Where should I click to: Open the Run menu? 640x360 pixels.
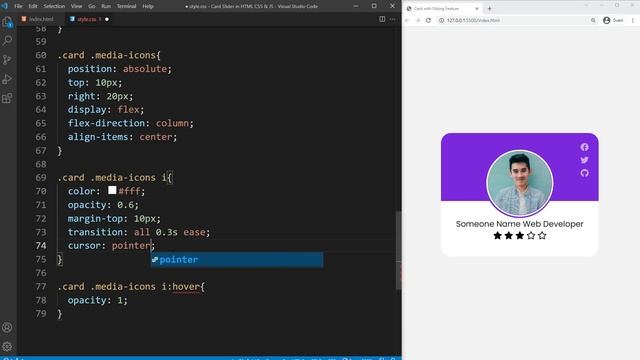(x=106, y=6)
